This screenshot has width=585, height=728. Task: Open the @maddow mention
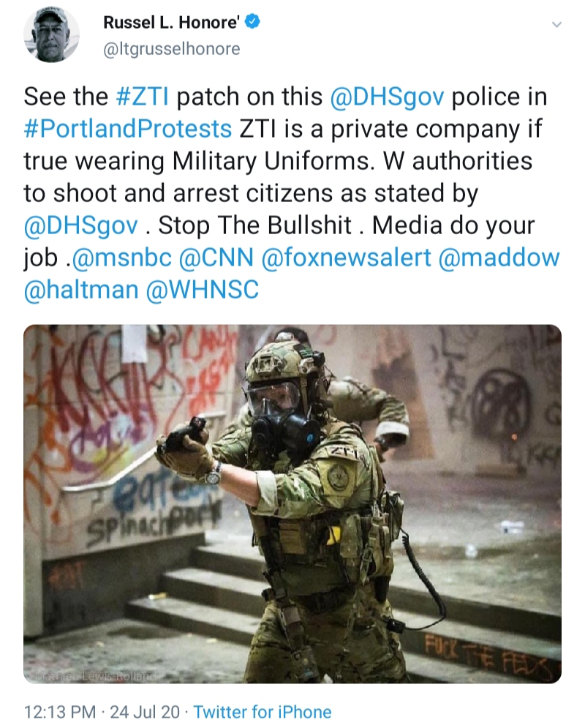499,258
